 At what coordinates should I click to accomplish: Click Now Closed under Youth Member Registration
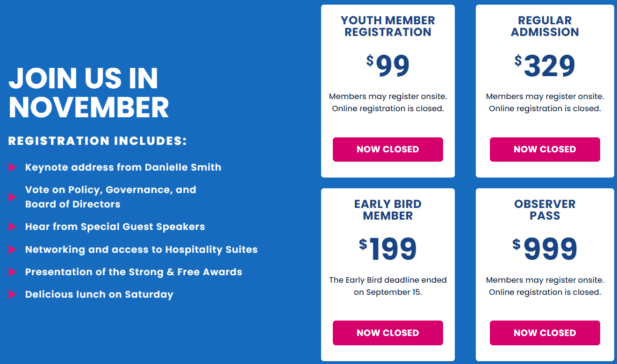coord(388,150)
